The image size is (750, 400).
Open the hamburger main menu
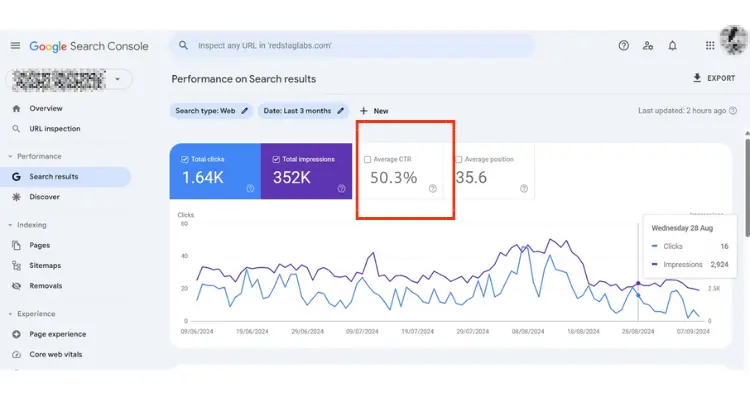click(x=15, y=45)
